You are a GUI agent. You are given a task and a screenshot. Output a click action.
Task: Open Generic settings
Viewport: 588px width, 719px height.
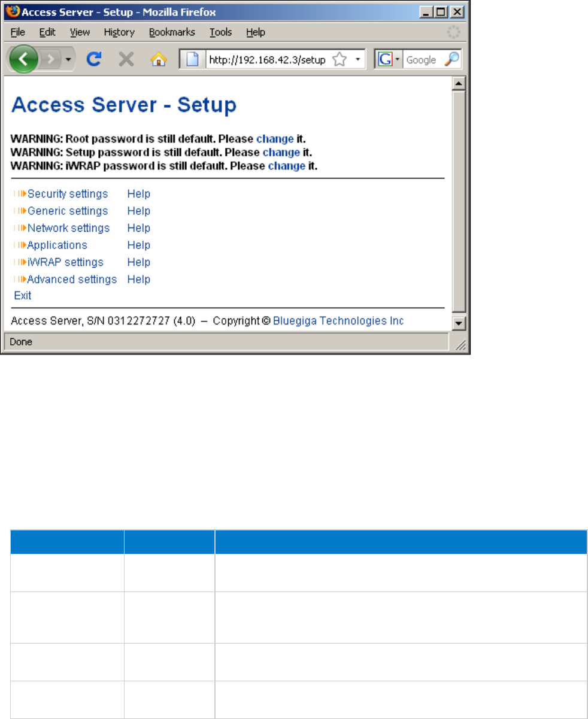(x=68, y=211)
